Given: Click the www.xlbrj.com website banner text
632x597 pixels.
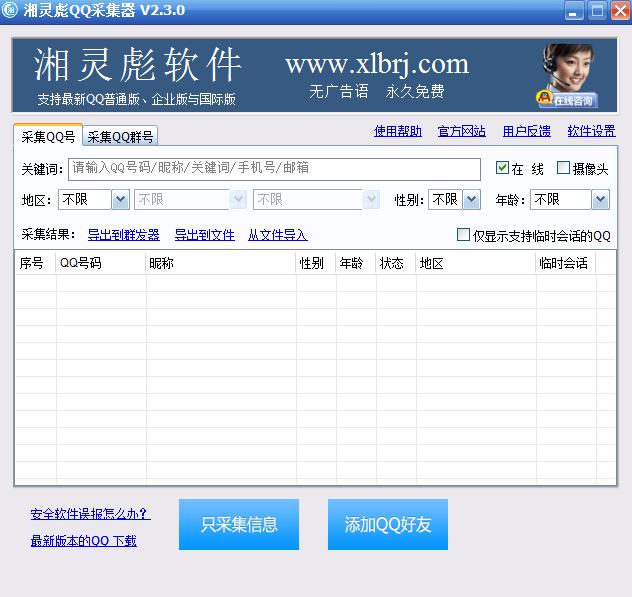Looking at the screenshot, I should click(377, 64).
